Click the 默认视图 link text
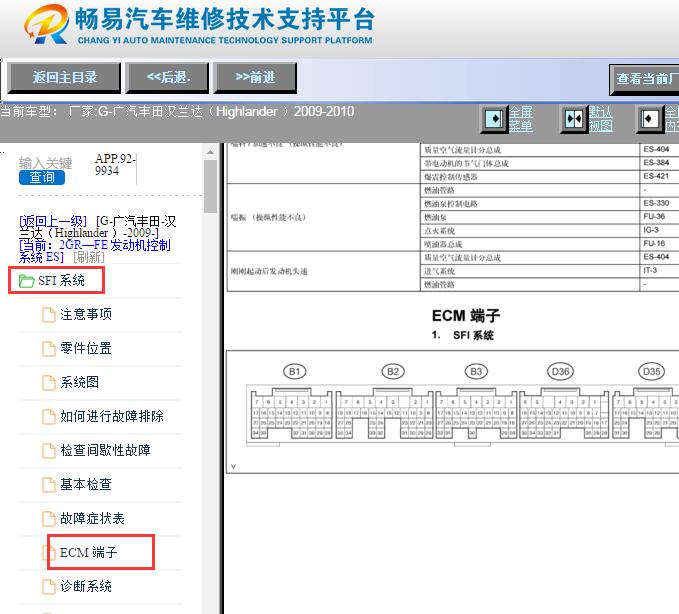The image size is (679, 614). (601, 119)
